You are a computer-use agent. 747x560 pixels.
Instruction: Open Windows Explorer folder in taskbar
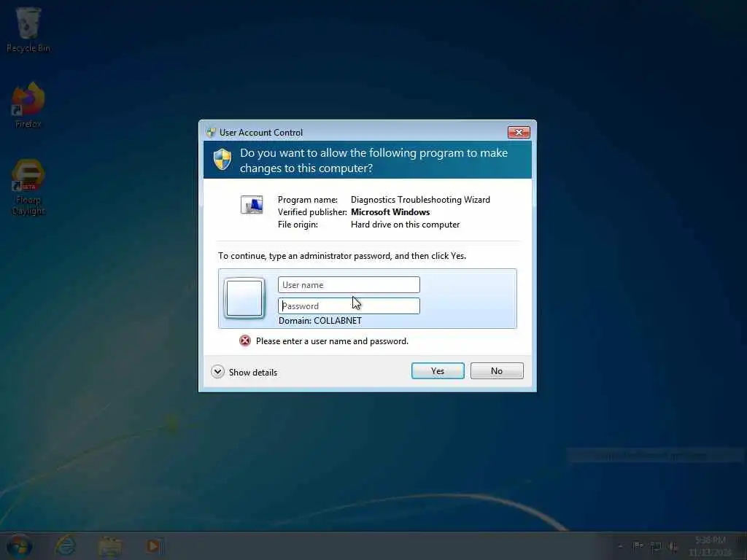coord(109,546)
